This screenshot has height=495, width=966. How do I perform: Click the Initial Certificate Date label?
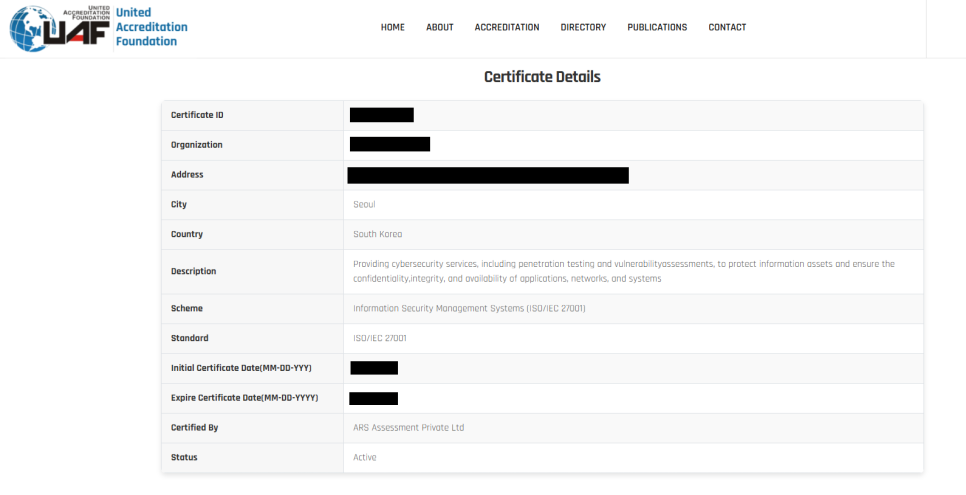(x=241, y=368)
